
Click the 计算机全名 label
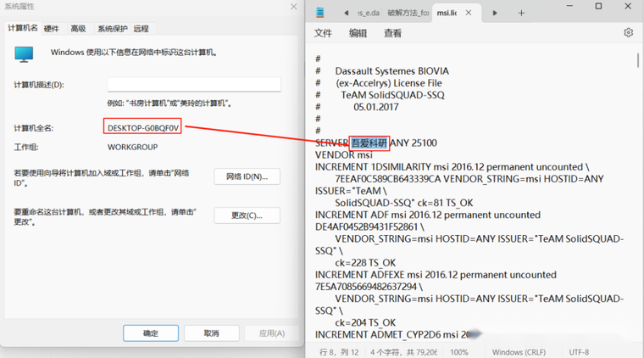tap(34, 128)
